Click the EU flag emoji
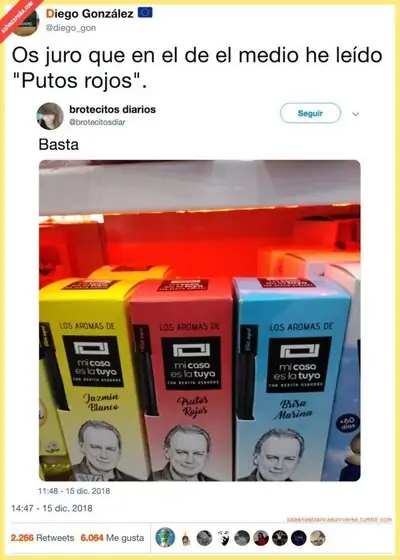 point(145,13)
